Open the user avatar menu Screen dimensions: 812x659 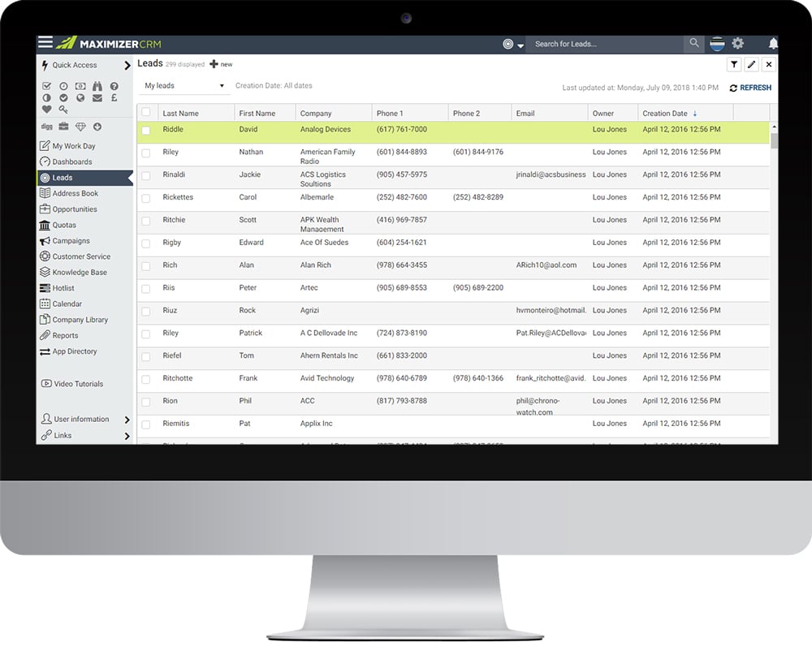tap(717, 44)
